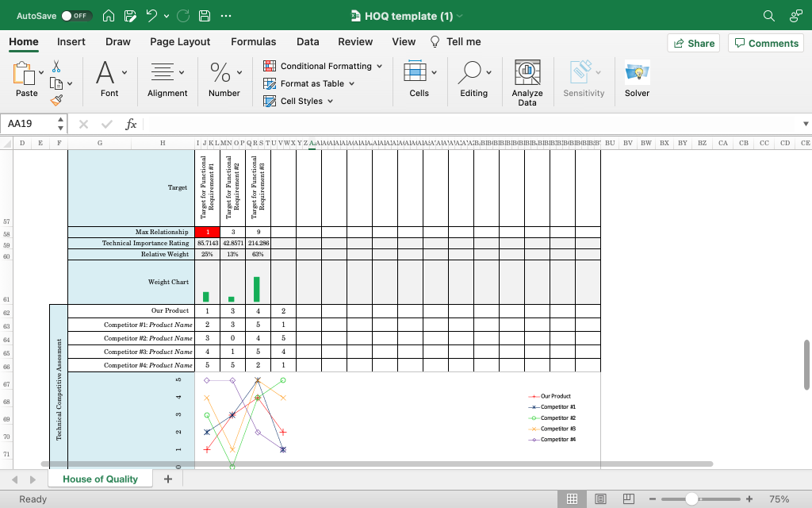812x508 pixels.
Task: Toggle the AutoSave switch
Action: point(77,16)
